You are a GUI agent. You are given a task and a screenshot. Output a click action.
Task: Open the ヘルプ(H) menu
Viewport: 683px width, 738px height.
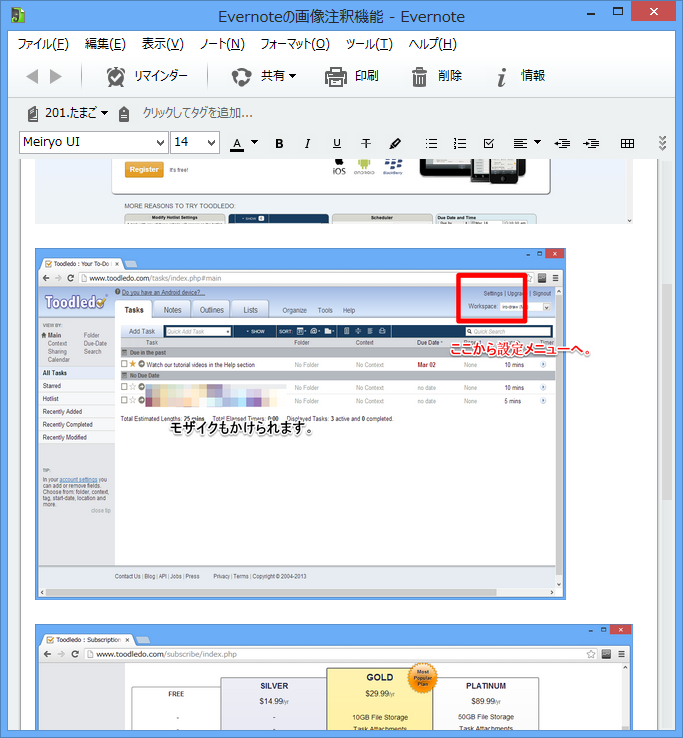[432, 44]
